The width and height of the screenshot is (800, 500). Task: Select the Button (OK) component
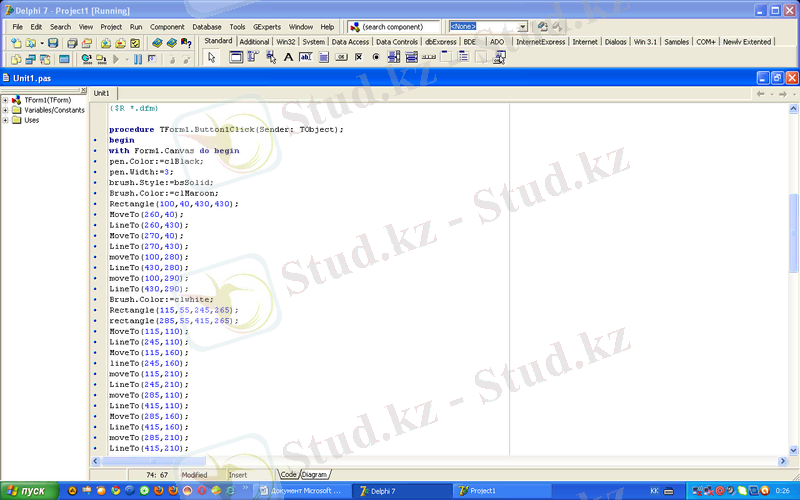[x=341, y=57]
